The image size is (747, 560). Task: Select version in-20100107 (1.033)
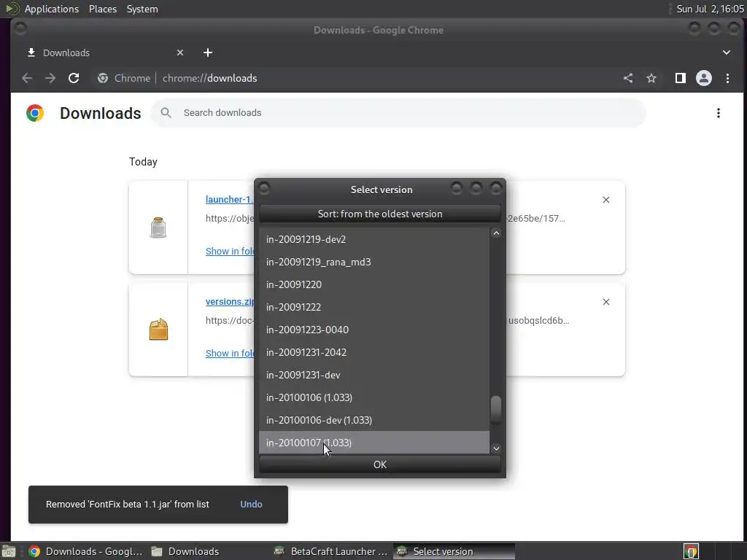374,443
